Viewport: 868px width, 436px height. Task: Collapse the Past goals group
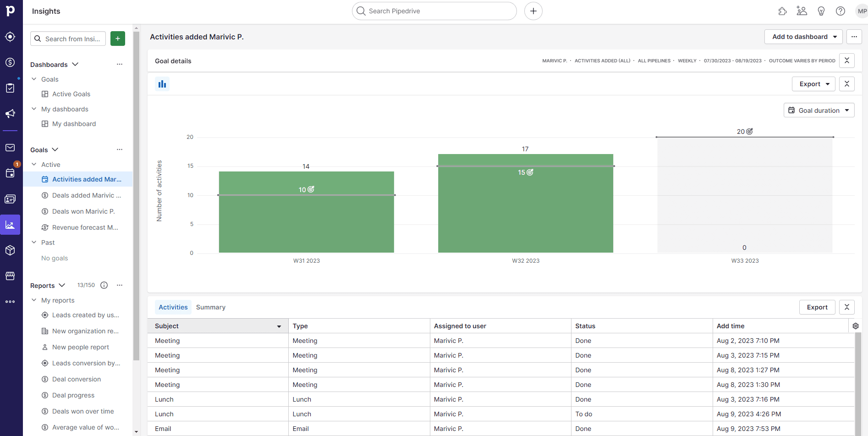point(34,242)
